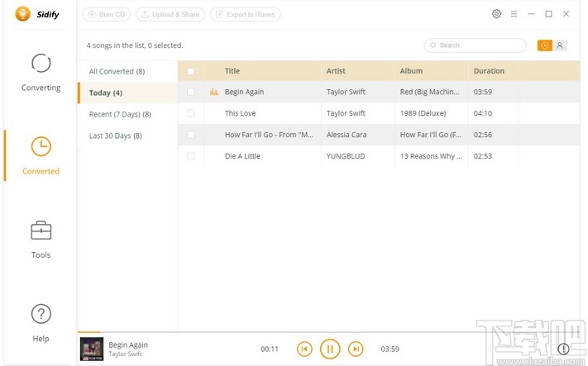Click in the Search field
Screen dimensions: 588x366
click(x=476, y=45)
